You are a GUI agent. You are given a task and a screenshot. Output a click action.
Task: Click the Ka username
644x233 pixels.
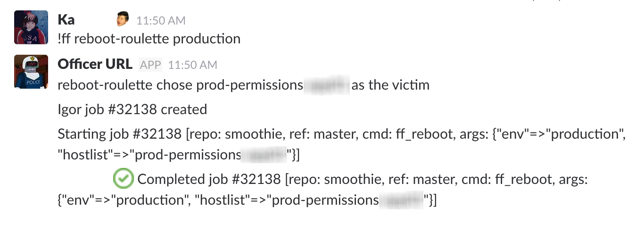pos(66,20)
